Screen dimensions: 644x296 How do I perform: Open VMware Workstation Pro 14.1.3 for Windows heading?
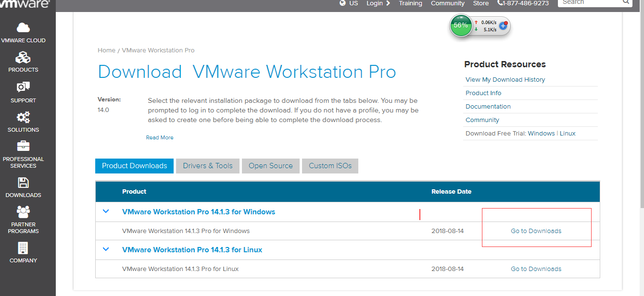pos(199,212)
